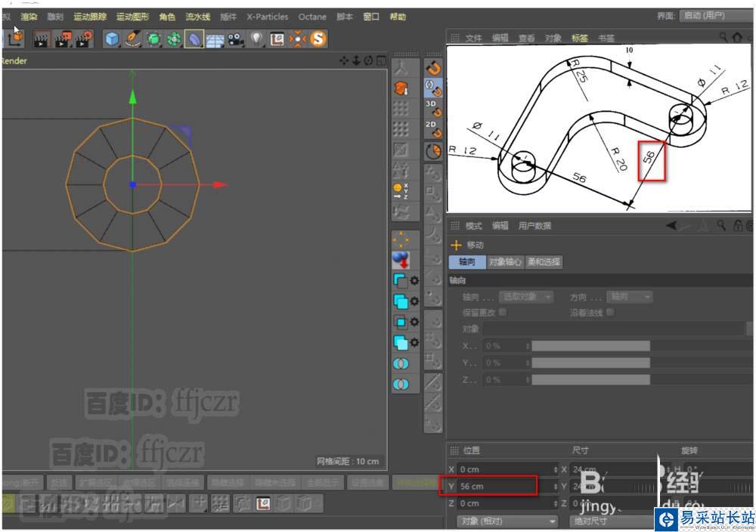The image size is (756, 532).
Task: Open the 渲染 menu
Action: (29, 17)
